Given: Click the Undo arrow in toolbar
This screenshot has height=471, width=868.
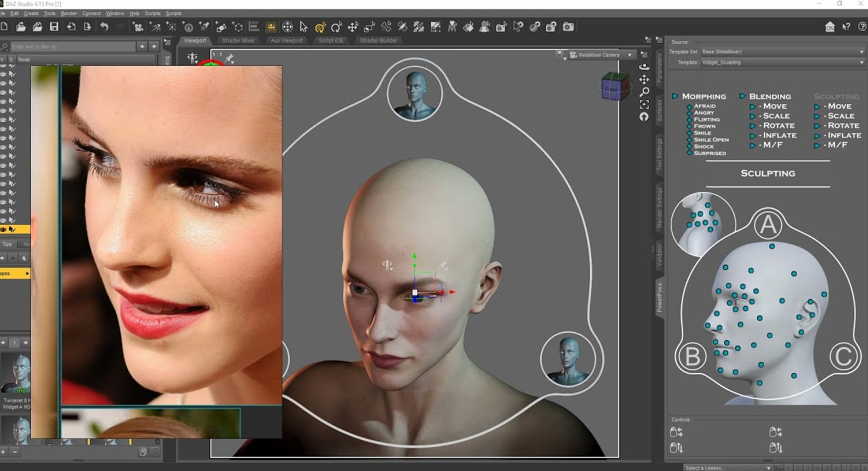Looking at the screenshot, I should point(104,27).
